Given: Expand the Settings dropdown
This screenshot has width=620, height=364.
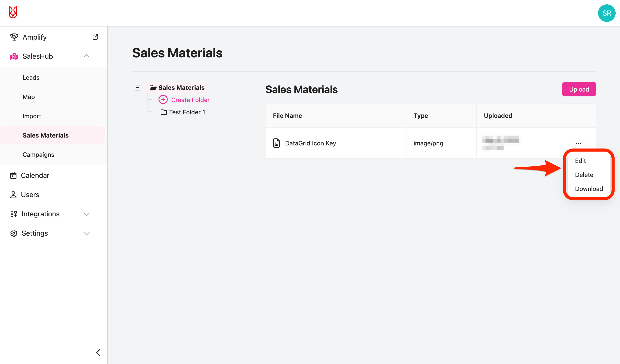Looking at the screenshot, I should coord(86,233).
